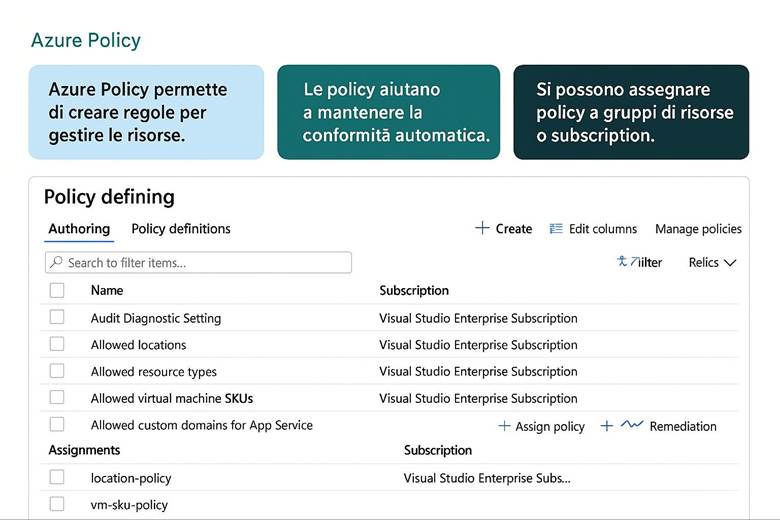Click the magnifier icon in search box

[56, 263]
